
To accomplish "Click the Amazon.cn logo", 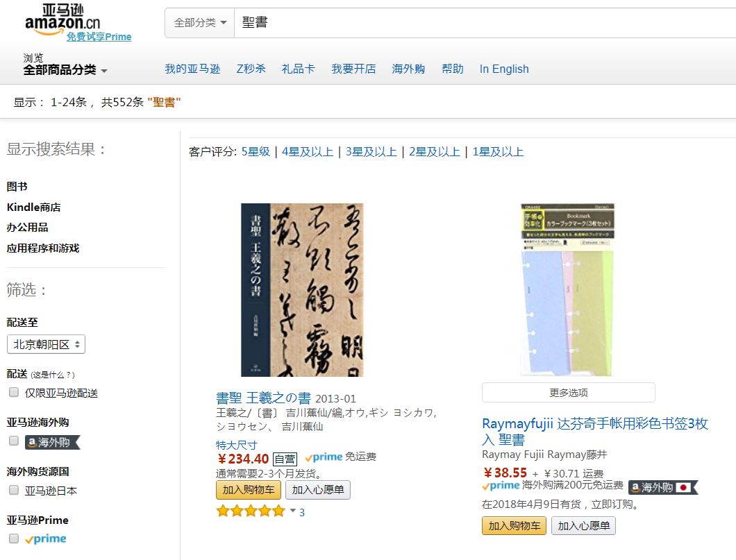I will point(62,19).
